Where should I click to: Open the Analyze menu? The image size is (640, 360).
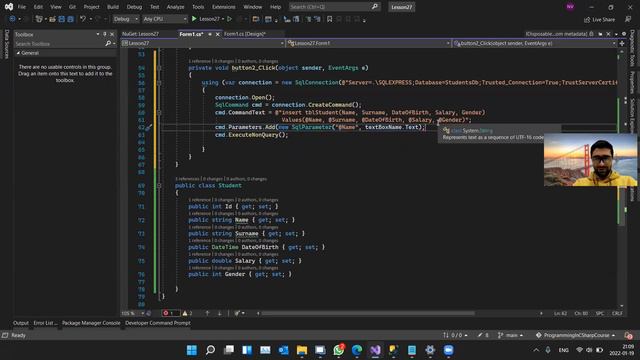click(175, 7)
